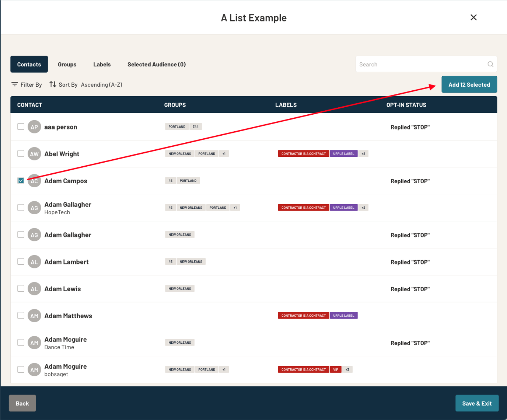The image size is (507, 420).
Task: Click the Filter By icon
Action: coord(14,84)
